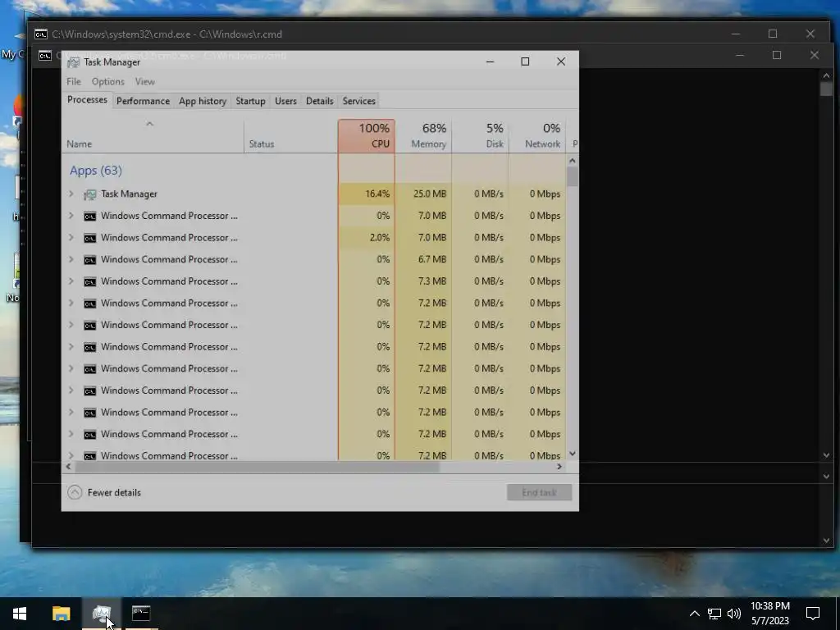
Task: Show hidden system tray icons
Action: (694, 614)
